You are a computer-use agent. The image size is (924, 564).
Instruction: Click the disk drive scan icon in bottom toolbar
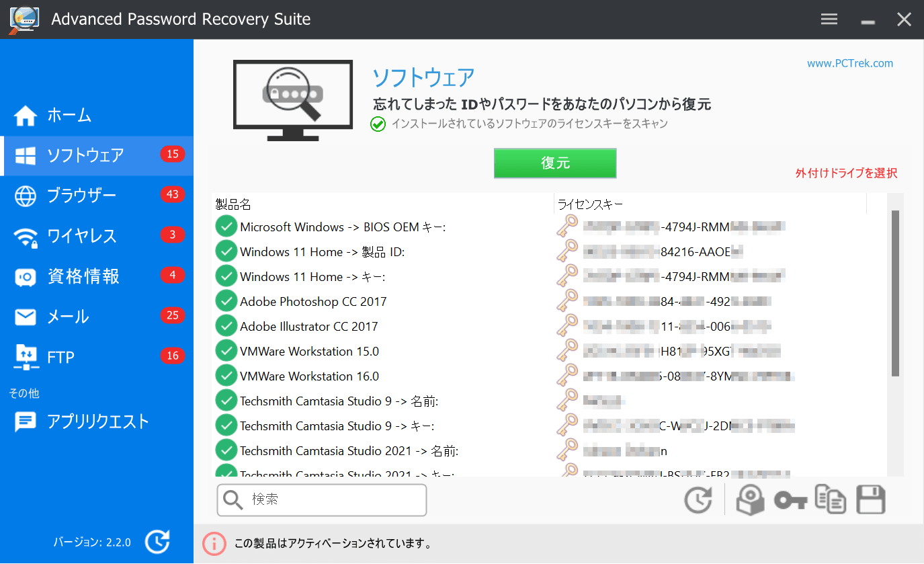750,500
